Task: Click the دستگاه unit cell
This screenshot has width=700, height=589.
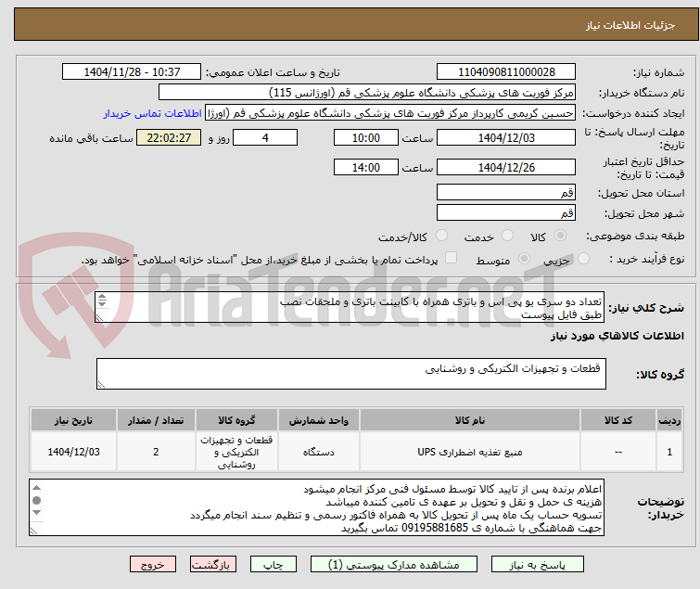Action: [318, 452]
